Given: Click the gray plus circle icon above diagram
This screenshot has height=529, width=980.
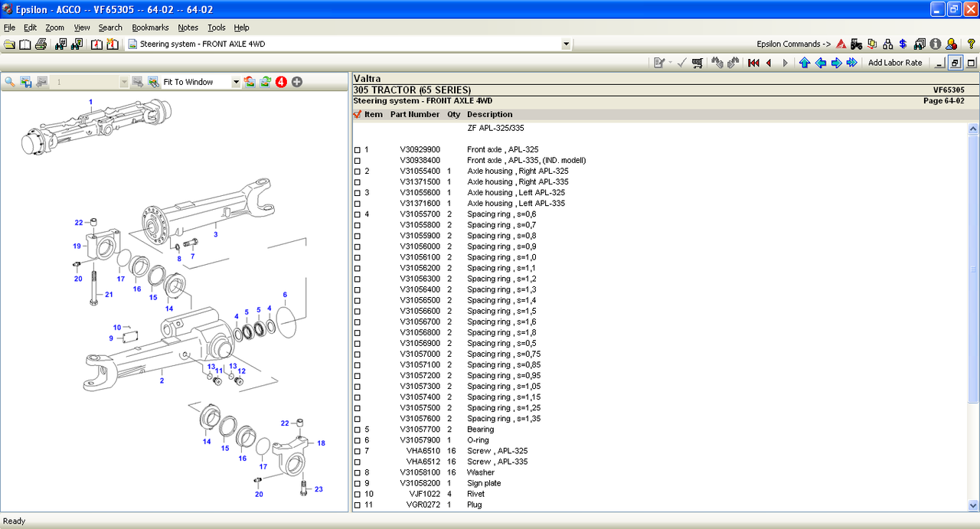Looking at the screenshot, I should pyautogui.click(x=297, y=82).
